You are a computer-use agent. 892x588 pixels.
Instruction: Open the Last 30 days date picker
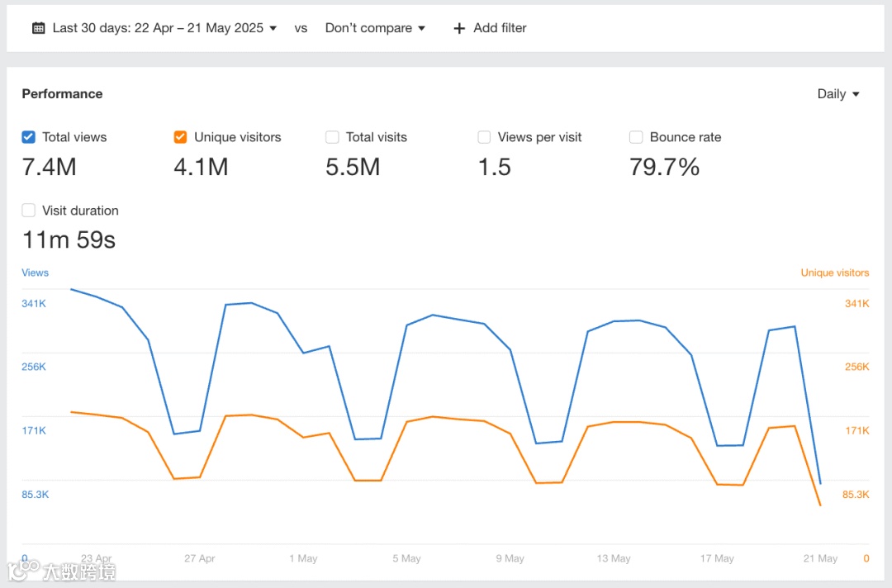coord(157,28)
